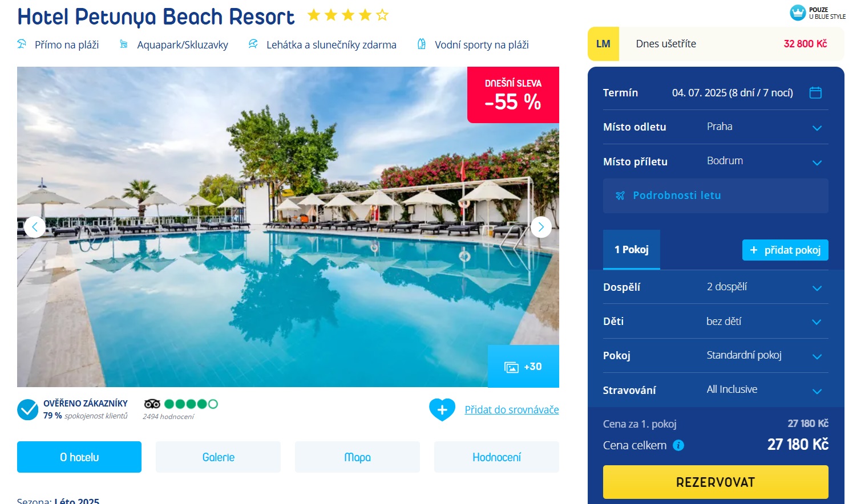Image resolution: width=861 pixels, height=504 pixels.
Task: Expand the Místo odletu dropdown
Action: click(x=716, y=127)
